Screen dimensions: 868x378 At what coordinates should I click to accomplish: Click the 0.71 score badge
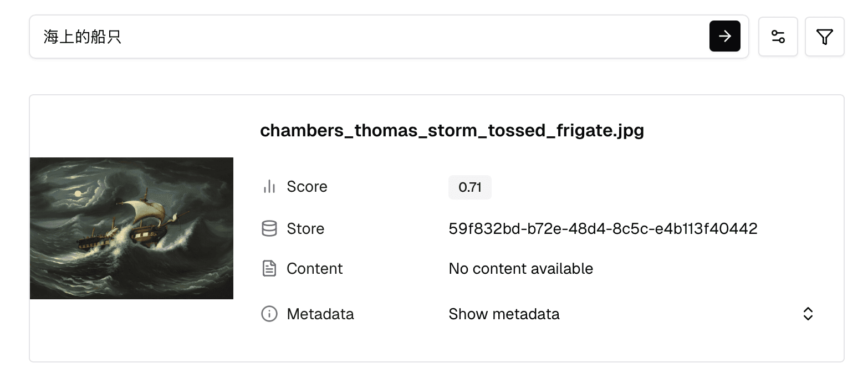[469, 187]
